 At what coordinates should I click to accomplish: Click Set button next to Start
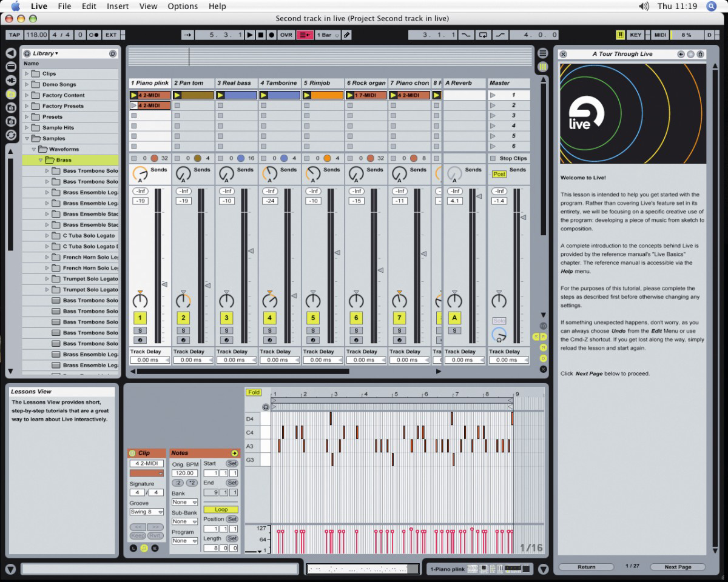(232, 463)
